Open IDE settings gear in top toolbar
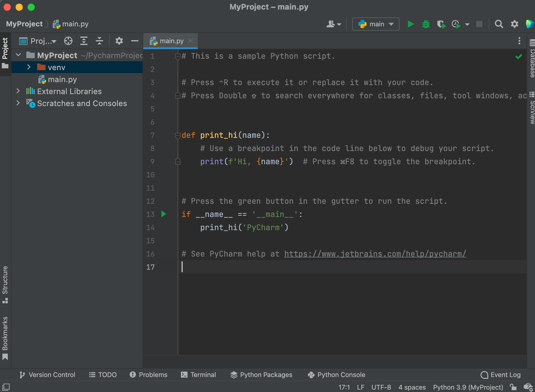The height and width of the screenshot is (392, 535). click(x=515, y=24)
